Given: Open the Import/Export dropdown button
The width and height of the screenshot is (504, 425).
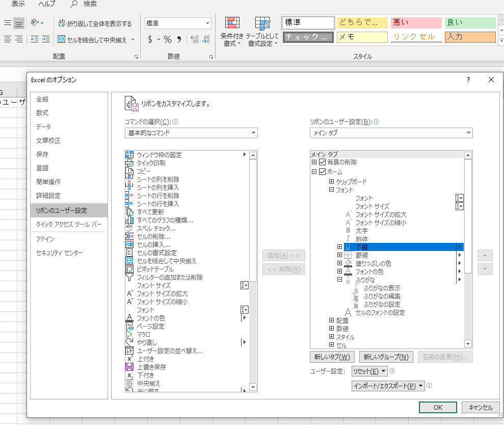Looking at the screenshot, I should (x=388, y=386).
